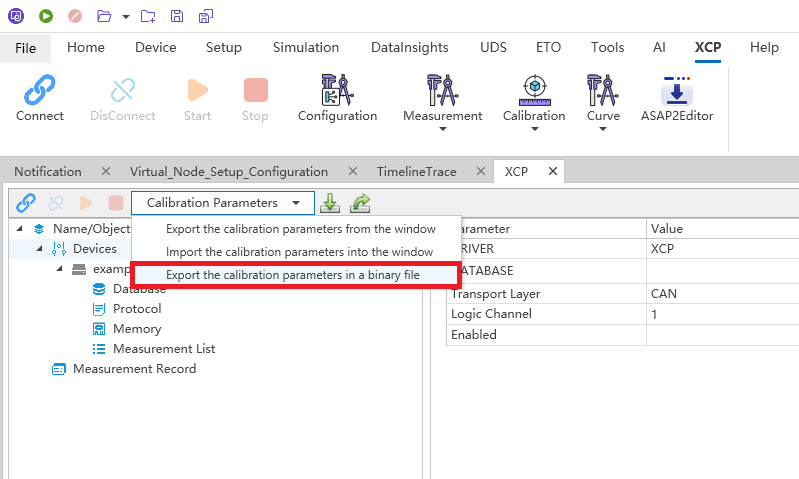Image resolution: width=799 pixels, height=479 pixels.
Task: Close the TimelineTrace tab
Action: tap(481, 171)
